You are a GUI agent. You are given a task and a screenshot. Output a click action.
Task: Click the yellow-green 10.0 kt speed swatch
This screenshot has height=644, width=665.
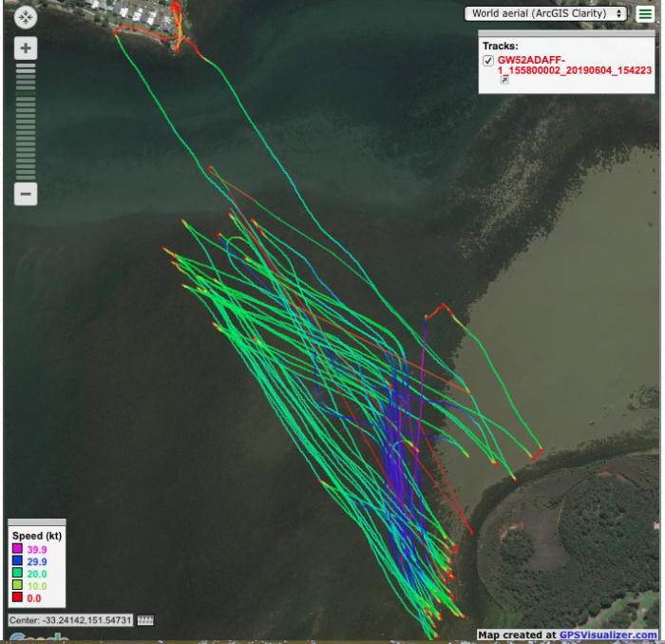pos(17,587)
